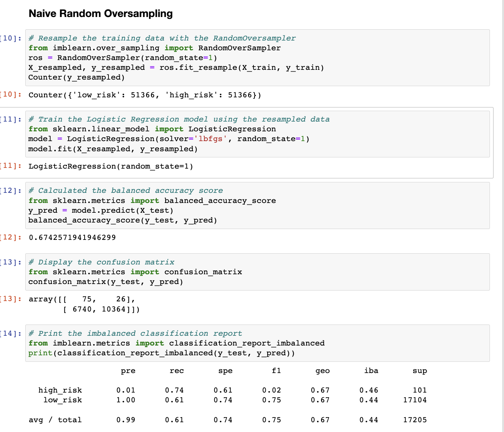Click the Counter output showing 51366 counts
Image resolution: width=504 pixels, height=432 pixels.
[x=145, y=95]
